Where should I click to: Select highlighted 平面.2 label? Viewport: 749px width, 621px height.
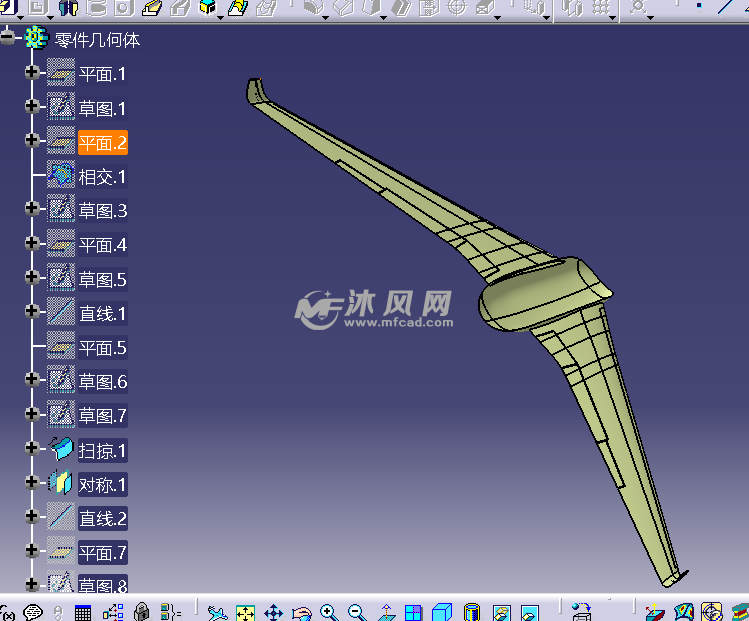click(103, 142)
